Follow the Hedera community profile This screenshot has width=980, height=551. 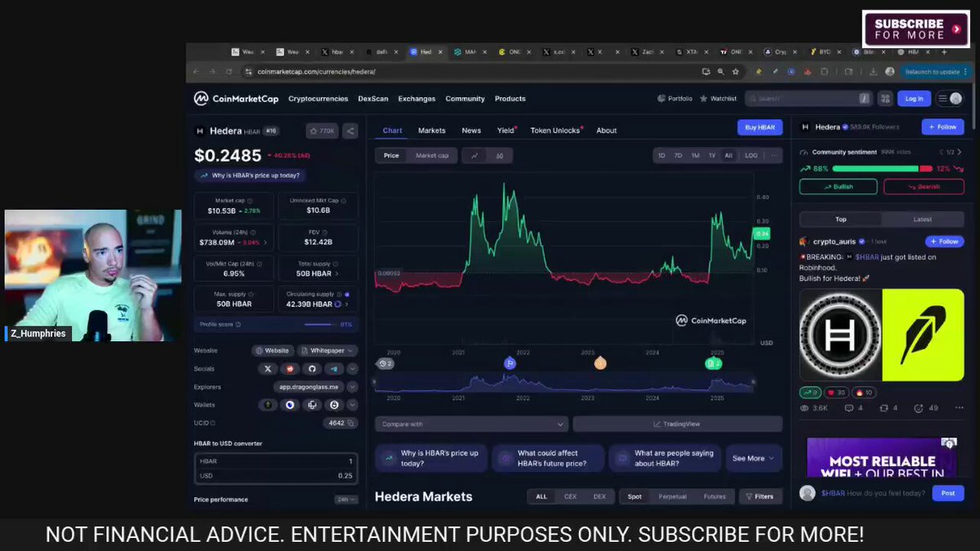pos(942,127)
